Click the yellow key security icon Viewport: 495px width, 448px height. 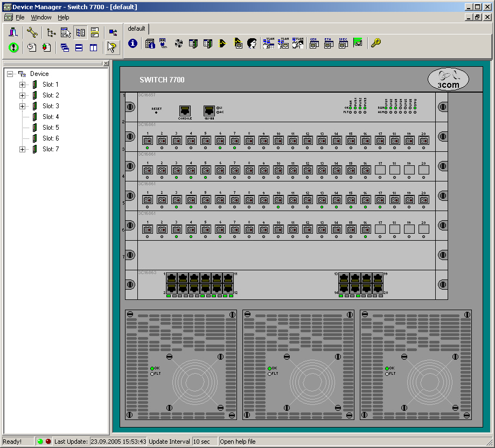click(x=375, y=43)
